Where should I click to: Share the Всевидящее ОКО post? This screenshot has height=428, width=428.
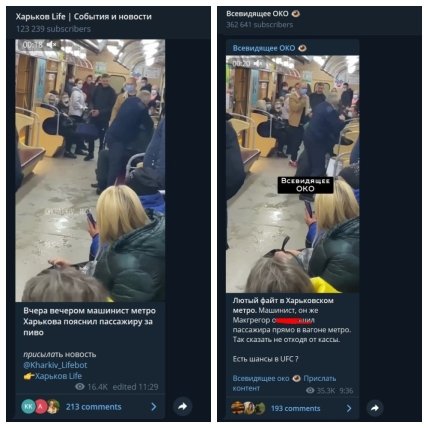tap(375, 408)
